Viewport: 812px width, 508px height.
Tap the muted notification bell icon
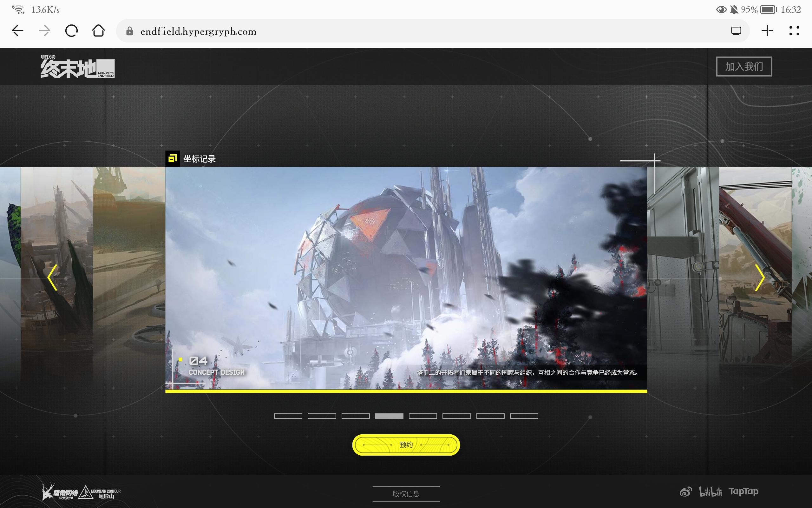pyautogui.click(x=734, y=10)
